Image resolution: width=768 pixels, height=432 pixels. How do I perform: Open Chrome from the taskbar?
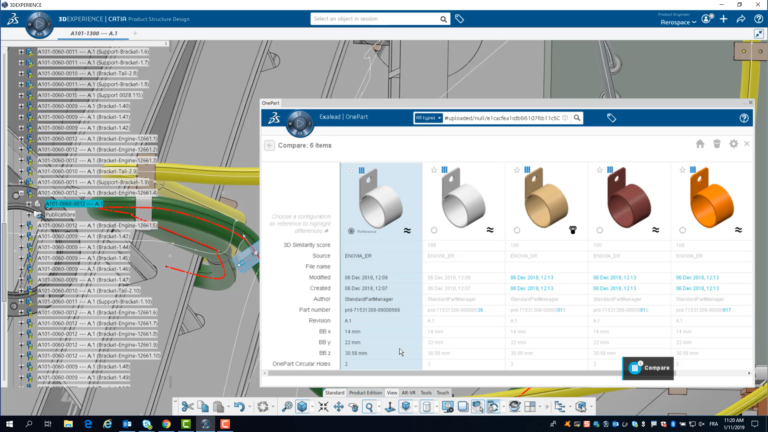[167, 424]
